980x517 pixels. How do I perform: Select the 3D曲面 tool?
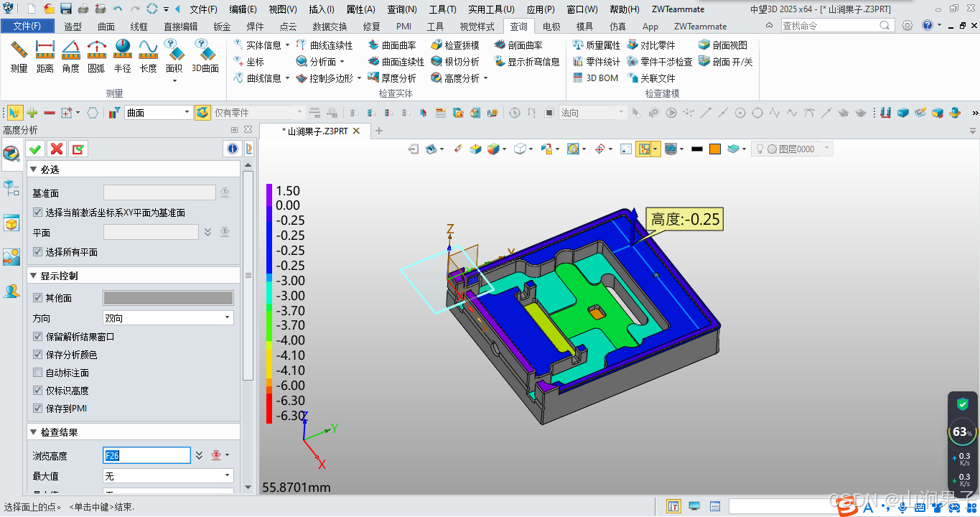click(205, 57)
